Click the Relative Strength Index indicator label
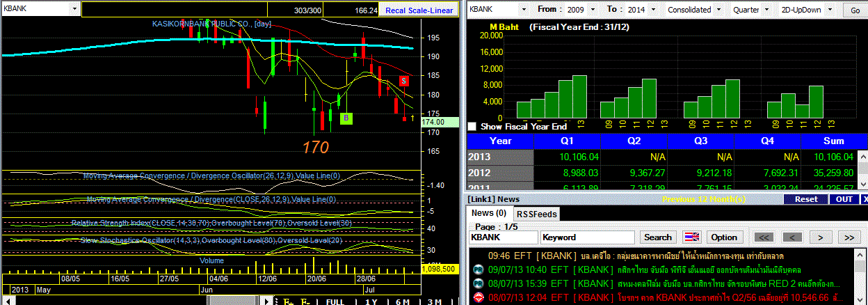This screenshot has width=868, height=305. point(211,223)
